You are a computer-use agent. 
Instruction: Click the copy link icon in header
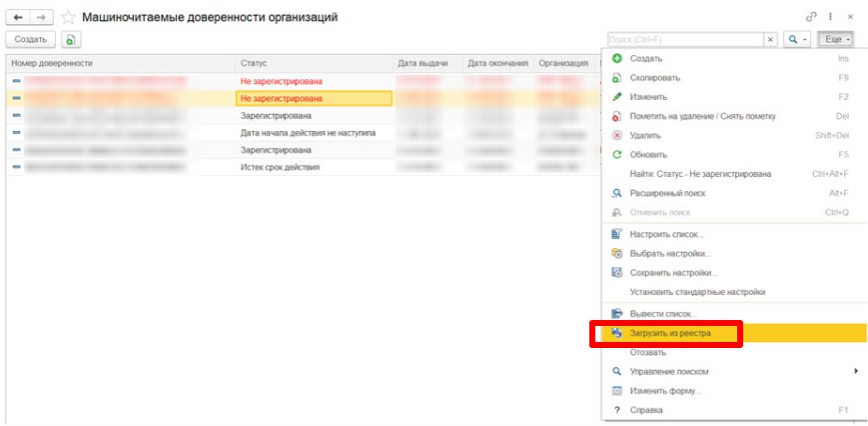(810, 17)
